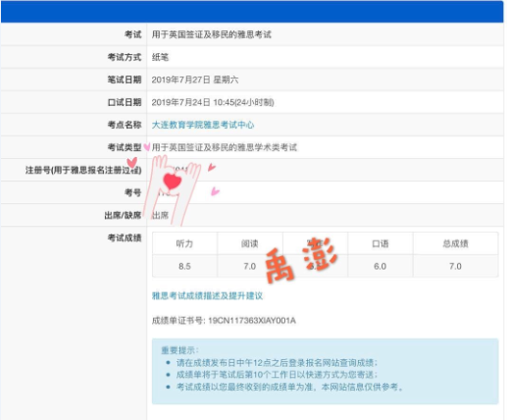508x420 pixels.
Task: Open the 雅思考试成绩描述及提升建议 link
Action: (x=207, y=296)
